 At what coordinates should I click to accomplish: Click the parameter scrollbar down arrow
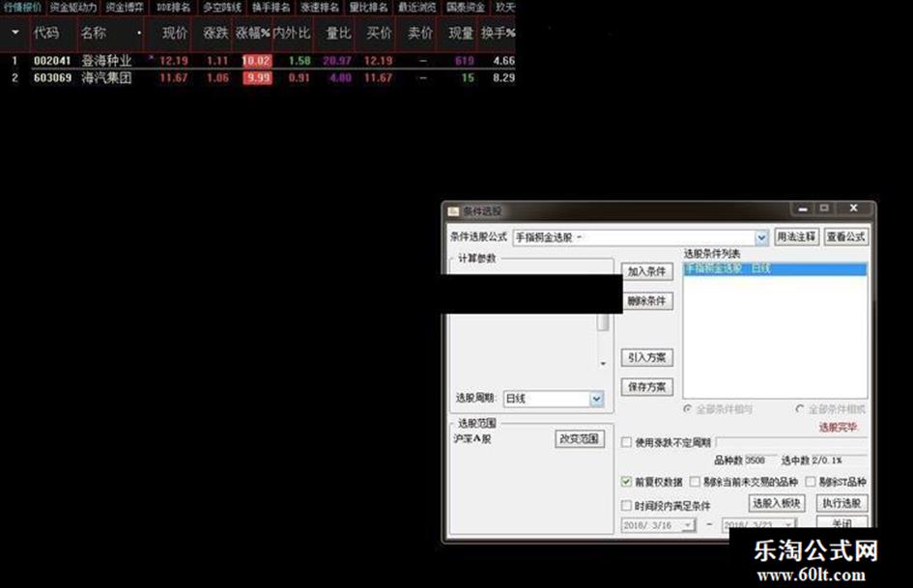click(x=603, y=364)
